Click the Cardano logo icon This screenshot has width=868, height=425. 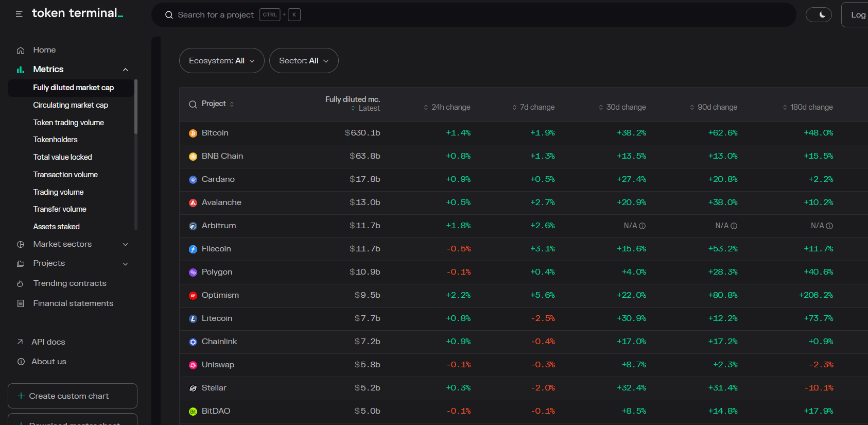click(x=193, y=180)
